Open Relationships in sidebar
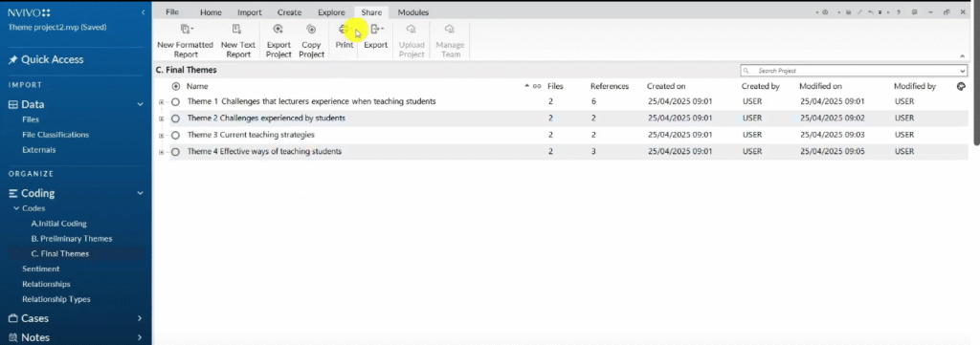Viewport: 980px width, 345px height. pyautogui.click(x=46, y=284)
